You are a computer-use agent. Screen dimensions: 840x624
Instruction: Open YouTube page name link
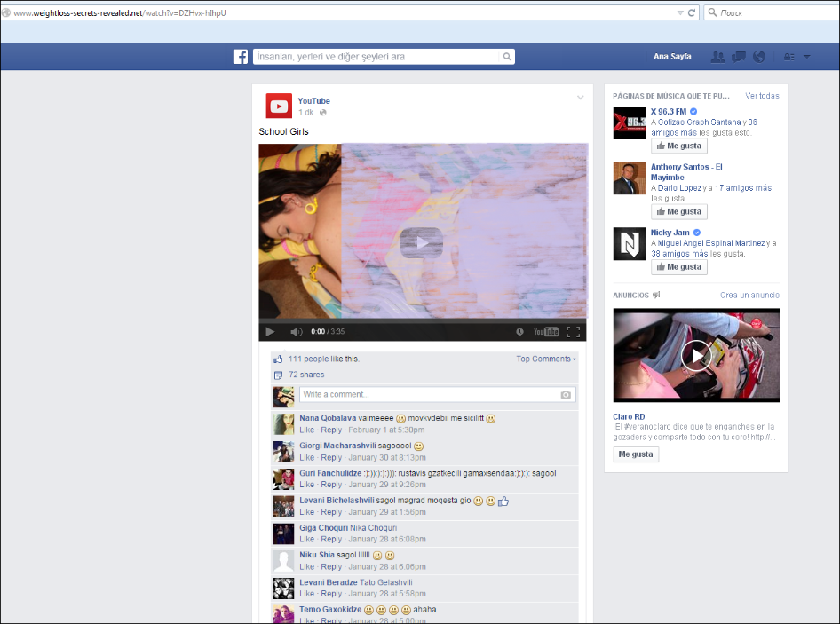(x=314, y=100)
